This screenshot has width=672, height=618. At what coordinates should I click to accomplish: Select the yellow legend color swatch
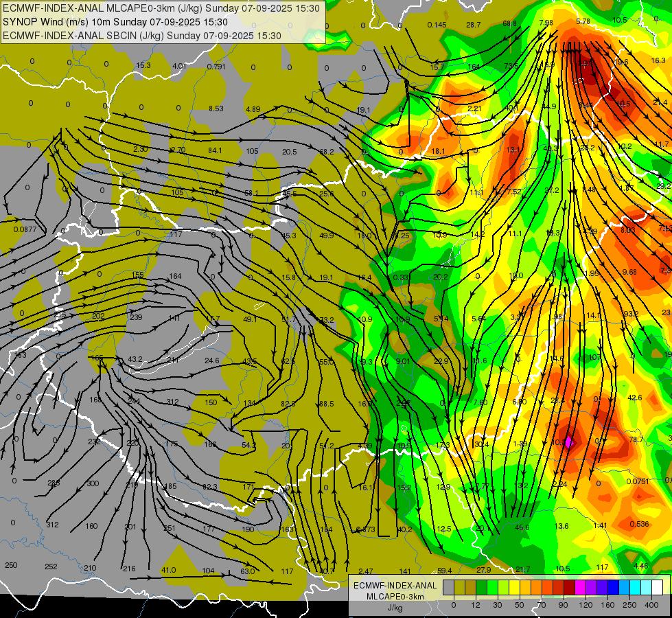[515, 587]
